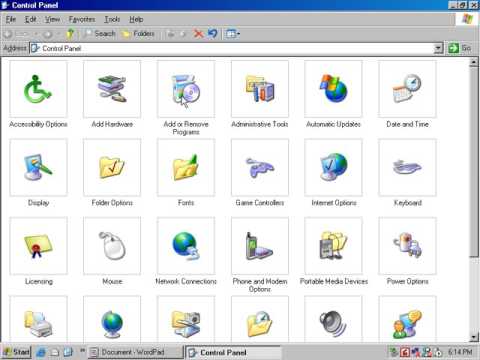
Task: Switch to Document - WordPad taskbar button
Action: click(x=135, y=352)
